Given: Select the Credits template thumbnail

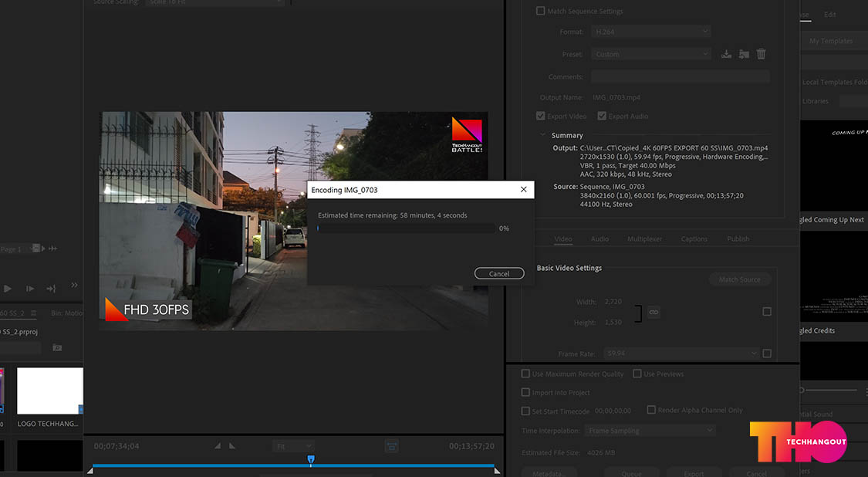Looking at the screenshot, I should pyautogui.click(x=834, y=276).
